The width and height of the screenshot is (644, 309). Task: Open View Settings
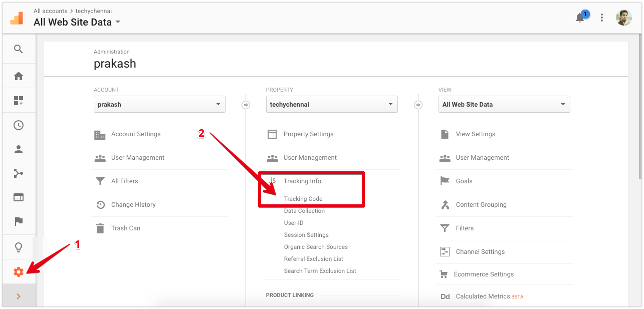(476, 134)
